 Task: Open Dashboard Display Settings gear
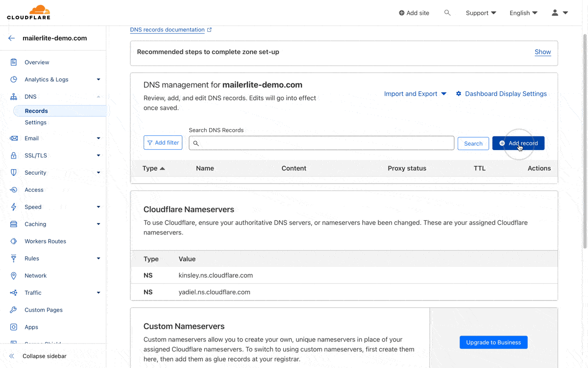click(459, 94)
